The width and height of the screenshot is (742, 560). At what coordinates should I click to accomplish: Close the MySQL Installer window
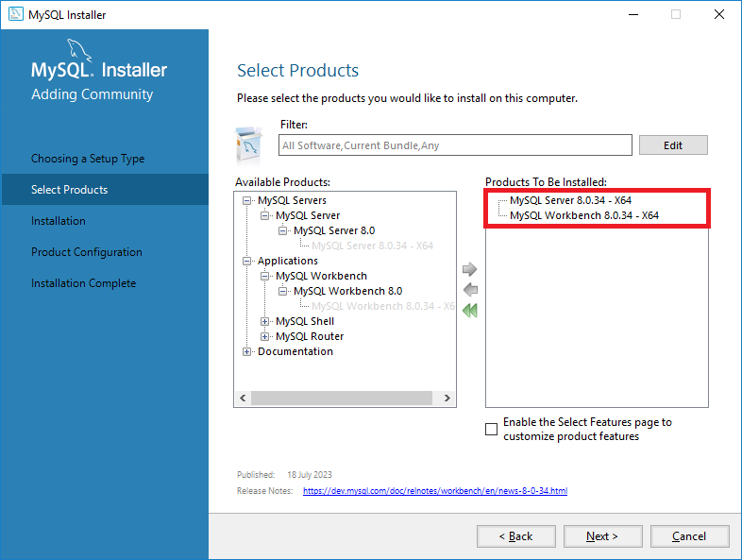(719, 14)
